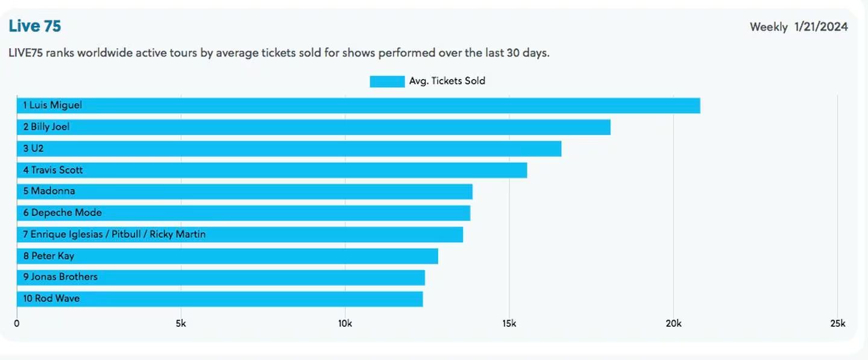This screenshot has height=360, width=868.
Task: Click the U2 bar in the ranking
Action: 289,148
